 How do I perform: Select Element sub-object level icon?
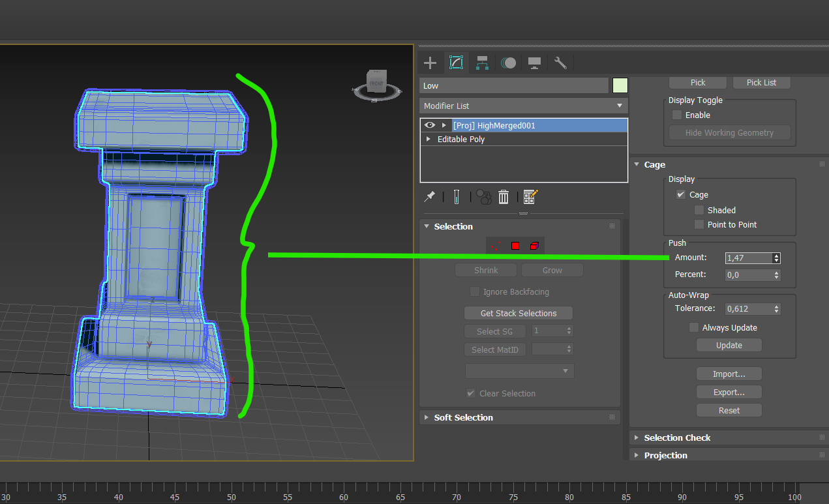click(534, 246)
